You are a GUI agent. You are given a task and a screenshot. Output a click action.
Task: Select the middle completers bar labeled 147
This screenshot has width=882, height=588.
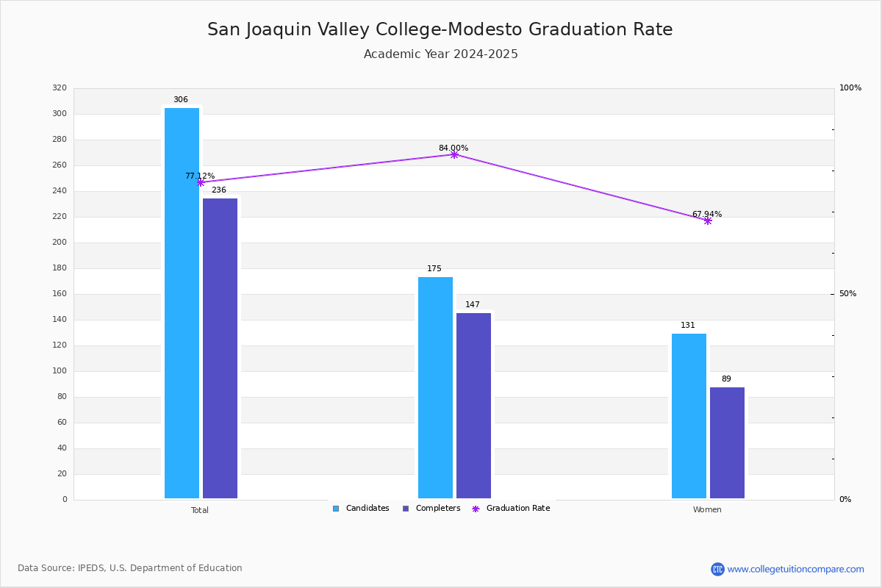473,406
